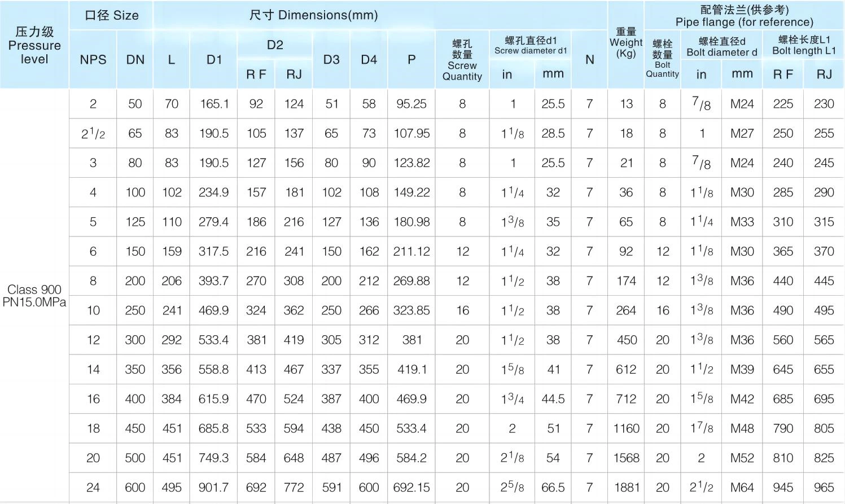Click P value '149.22' cell

click(411, 192)
